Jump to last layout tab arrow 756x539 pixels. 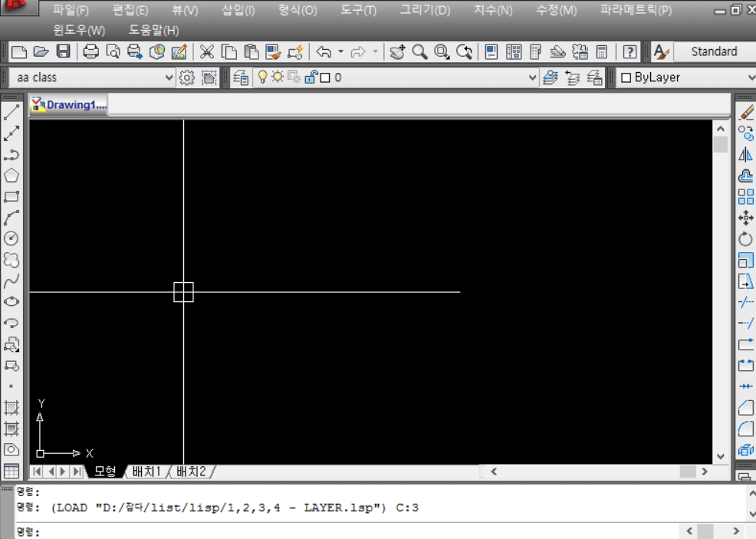(77, 472)
